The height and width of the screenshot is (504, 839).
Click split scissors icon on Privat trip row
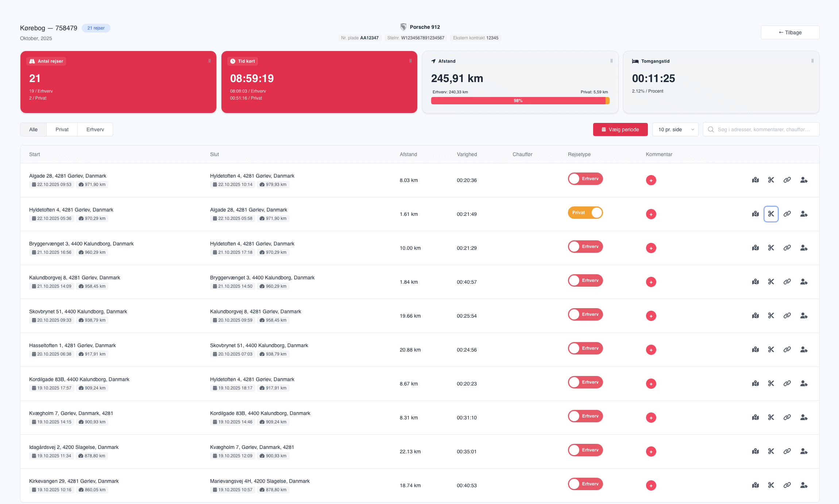(771, 214)
